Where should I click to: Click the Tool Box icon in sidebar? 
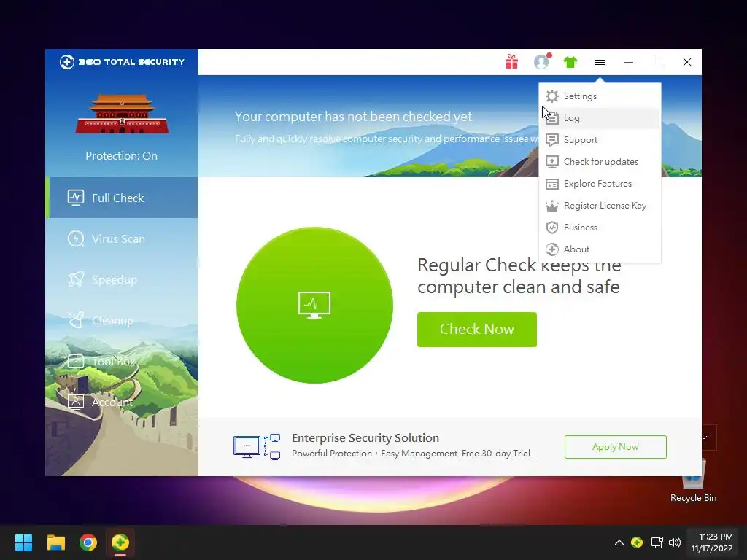pos(76,362)
